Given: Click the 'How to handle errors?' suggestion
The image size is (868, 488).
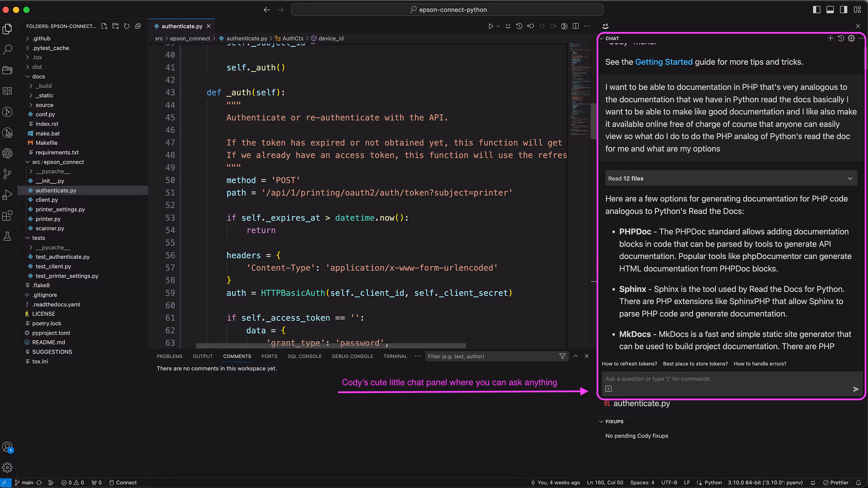Looking at the screenshot, I should 760,364.
